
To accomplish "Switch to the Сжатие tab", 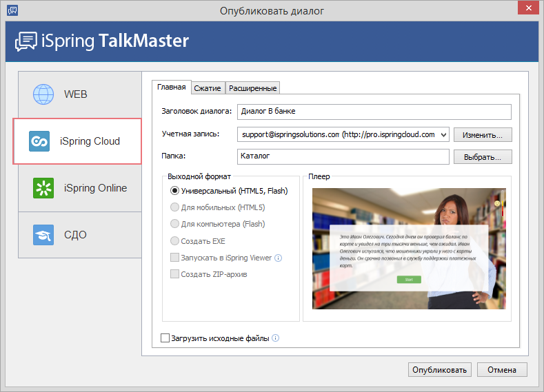I will (x=208, y=88).
